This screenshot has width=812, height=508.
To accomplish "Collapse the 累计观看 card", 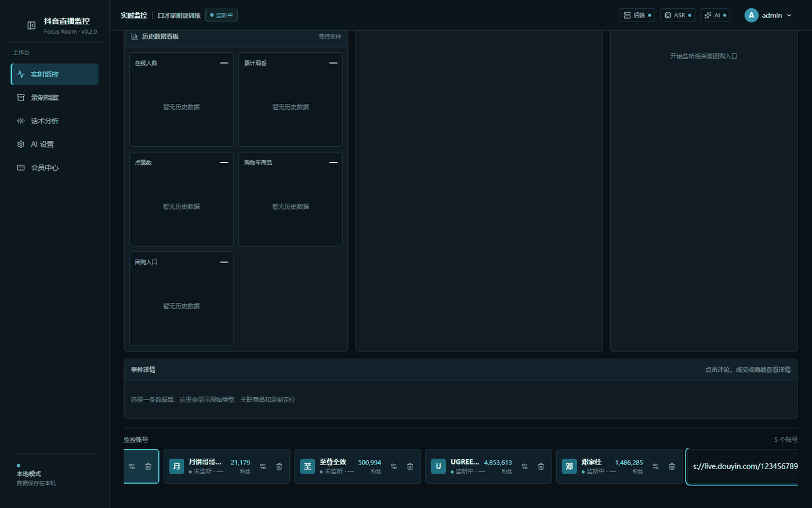I will 333,63.
